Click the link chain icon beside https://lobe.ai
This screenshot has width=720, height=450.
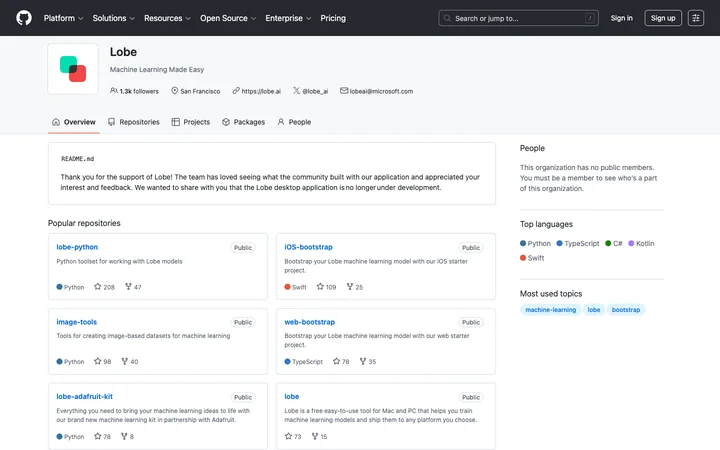click(x=236, y=91)
